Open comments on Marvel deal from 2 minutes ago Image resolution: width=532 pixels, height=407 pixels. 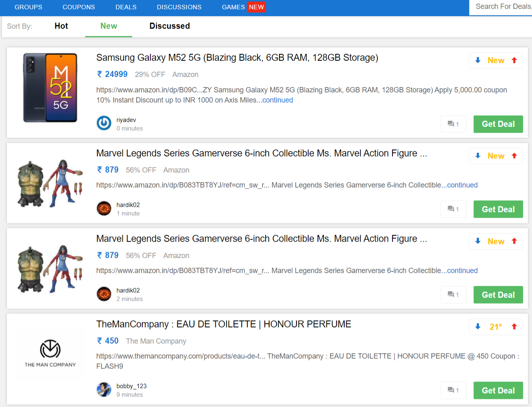click(x=453, y=295)
